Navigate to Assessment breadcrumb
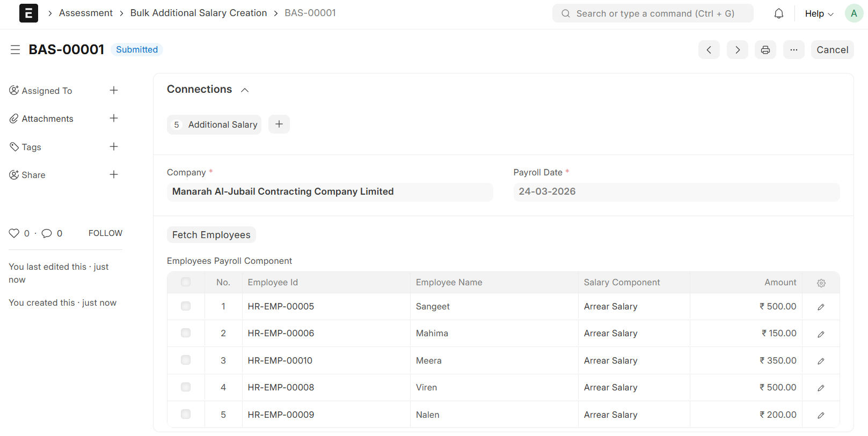Screen dimensions: 868x436 [x=86, y=13]
